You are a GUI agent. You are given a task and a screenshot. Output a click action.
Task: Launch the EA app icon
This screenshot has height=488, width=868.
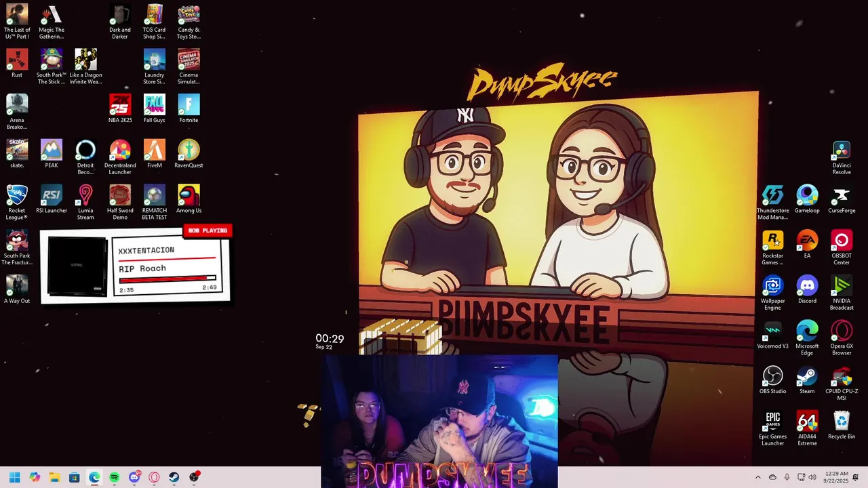coord(807,244)
